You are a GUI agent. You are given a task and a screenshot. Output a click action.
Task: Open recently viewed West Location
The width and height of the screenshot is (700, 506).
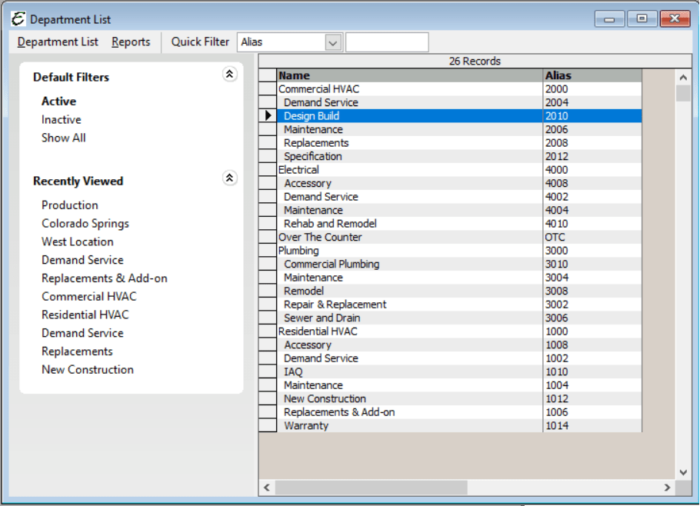77,242
